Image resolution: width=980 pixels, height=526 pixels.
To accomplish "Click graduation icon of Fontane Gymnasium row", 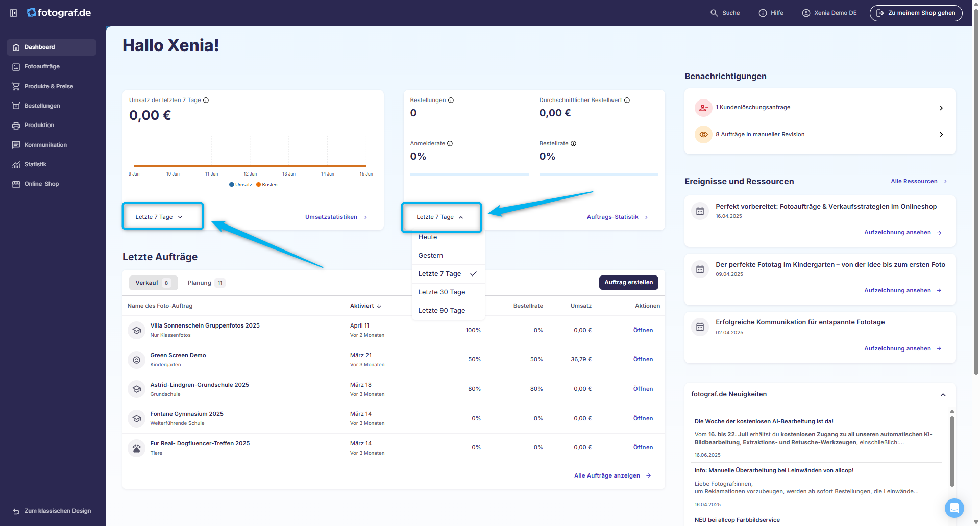I will point(136,419).
